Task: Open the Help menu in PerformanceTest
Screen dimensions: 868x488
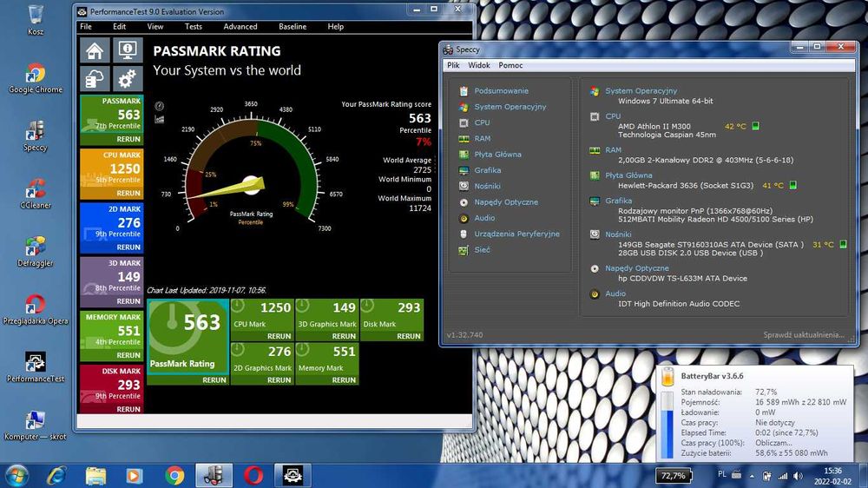Action: pos(335,27)
